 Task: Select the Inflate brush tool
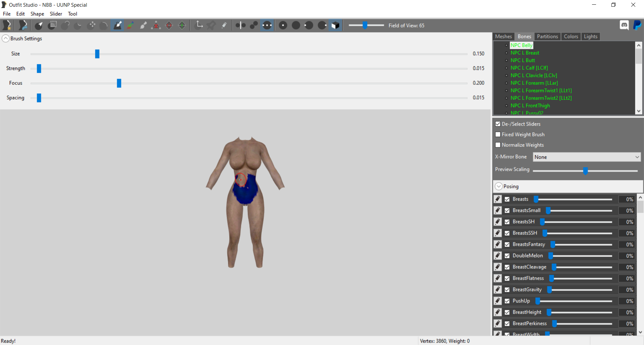[65, 25]
